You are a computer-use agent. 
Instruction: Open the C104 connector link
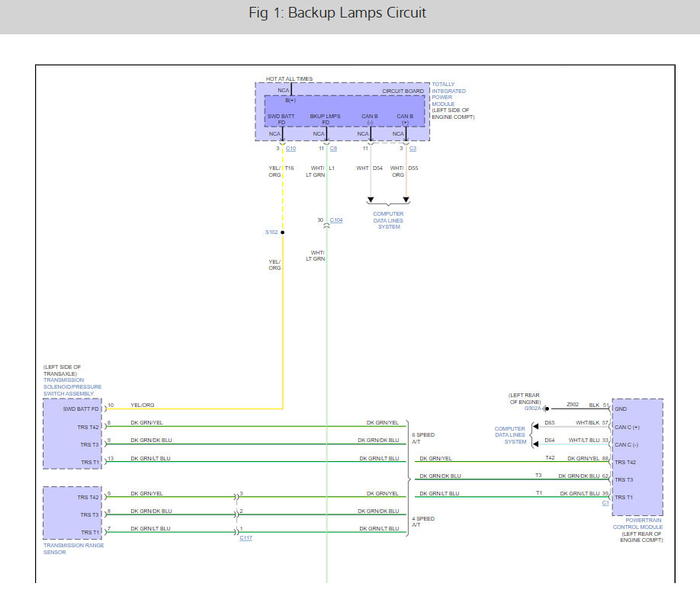[x=336, y=220]
